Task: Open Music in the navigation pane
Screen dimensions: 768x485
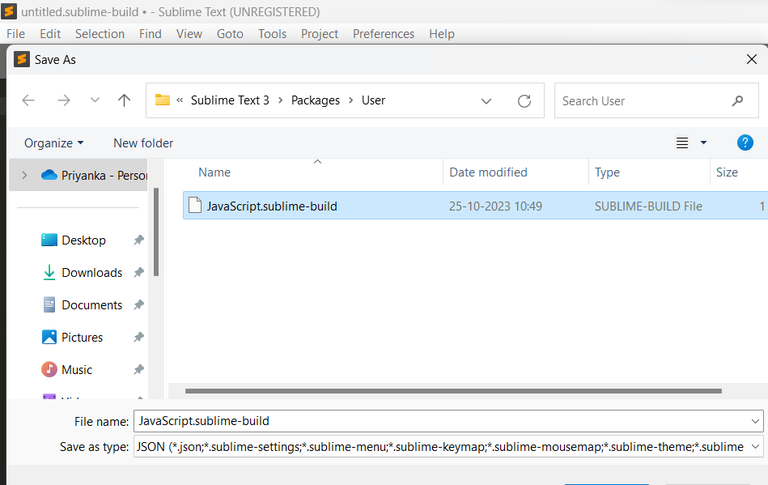Action: click(77, 369)
